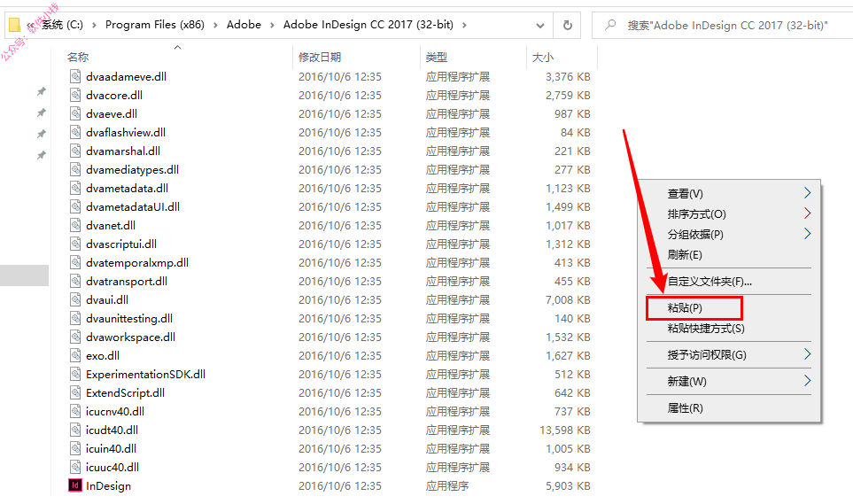The image size is (853, 504).
Task: Choose 粘贴(P) in the context menu
Action: [x=729, y=308]
